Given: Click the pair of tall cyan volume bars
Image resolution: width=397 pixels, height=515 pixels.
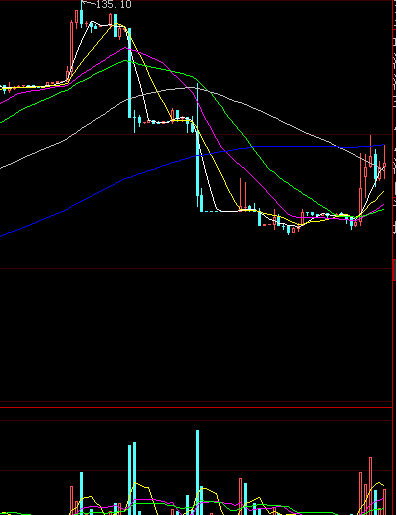Looking at the screenshot, I should pos(132,478).
